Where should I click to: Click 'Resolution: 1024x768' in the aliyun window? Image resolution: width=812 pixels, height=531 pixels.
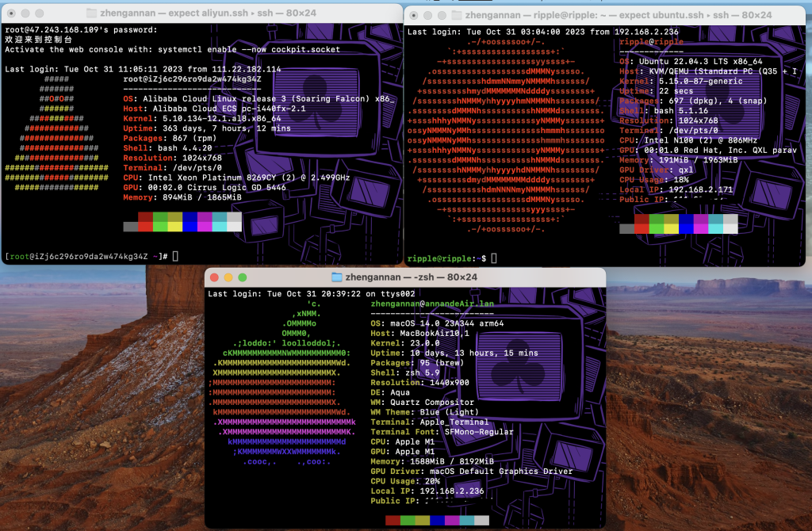(172, 158)
